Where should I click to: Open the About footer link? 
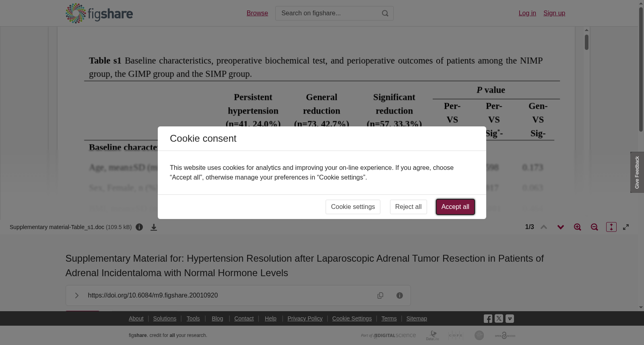point(136,318)
